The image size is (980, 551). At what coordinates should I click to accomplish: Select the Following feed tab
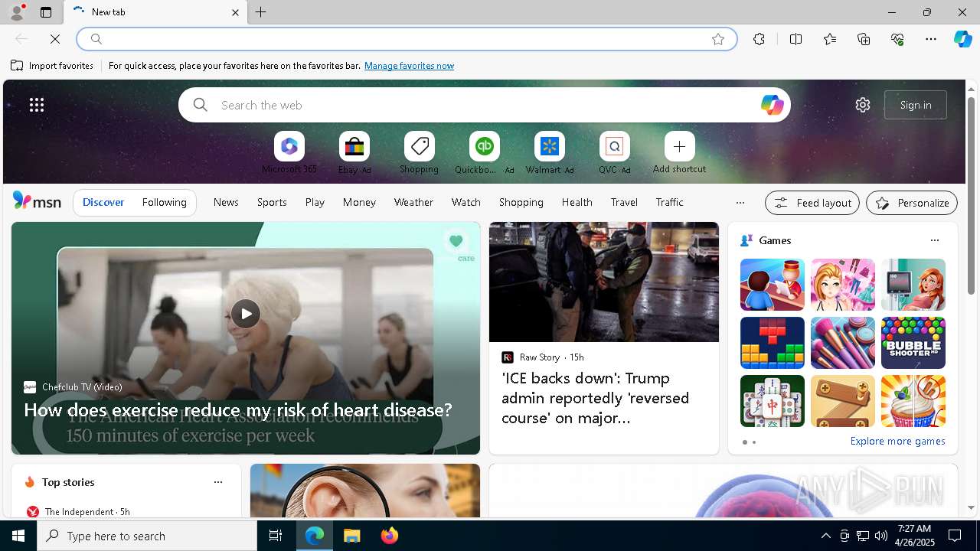click(x=164, y=202)
